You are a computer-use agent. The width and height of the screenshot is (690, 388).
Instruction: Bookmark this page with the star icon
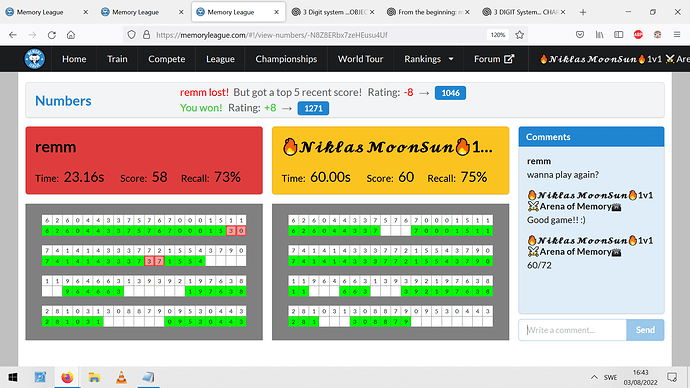(x=520, y=35)
